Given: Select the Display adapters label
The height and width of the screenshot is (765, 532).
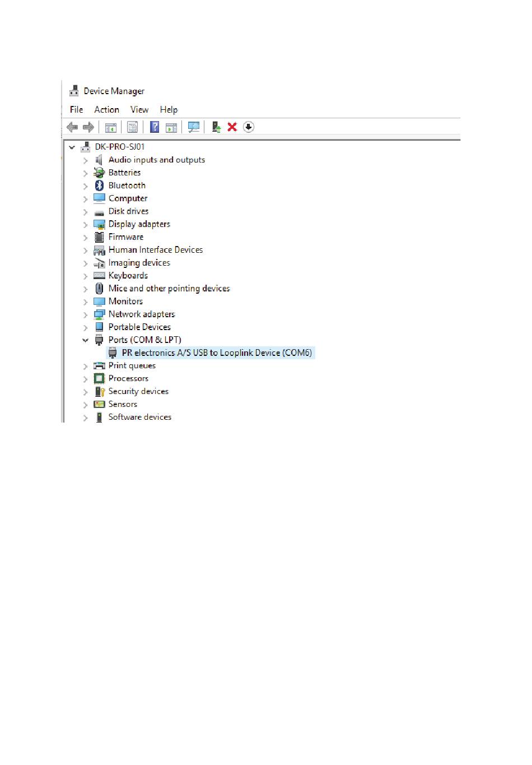Looking at the screenshot, I should [x=139, y=224].
